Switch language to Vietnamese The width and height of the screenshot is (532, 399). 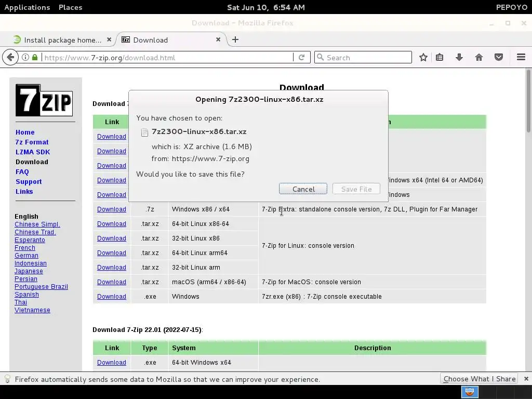coord(32,310)
